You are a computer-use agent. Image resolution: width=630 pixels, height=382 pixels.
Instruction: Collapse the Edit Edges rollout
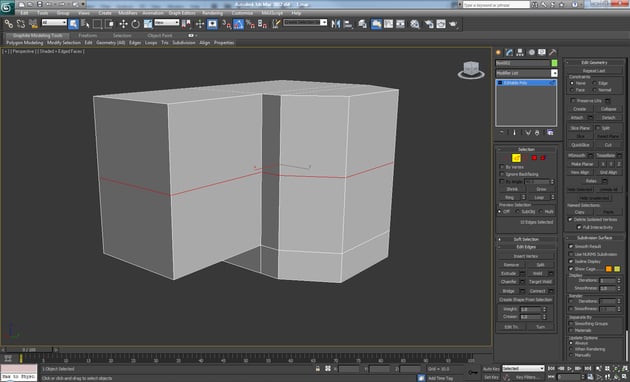[x=526, y=247]
